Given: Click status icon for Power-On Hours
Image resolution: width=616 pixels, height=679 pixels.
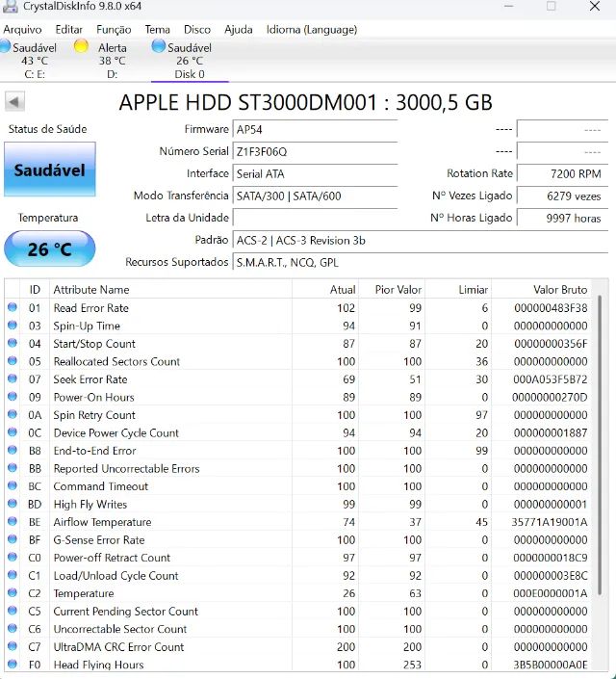Looking at the screenshot, I should [x=13, y=397].
